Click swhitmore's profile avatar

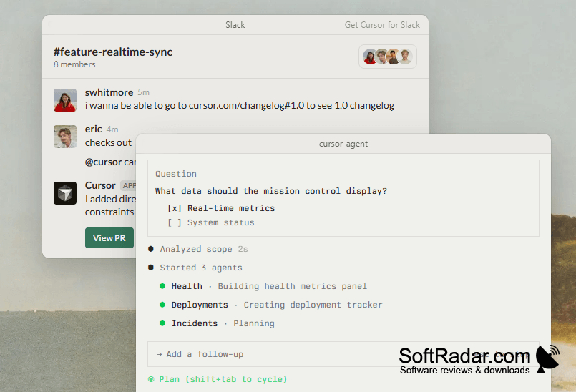click(x=65, y=100)
